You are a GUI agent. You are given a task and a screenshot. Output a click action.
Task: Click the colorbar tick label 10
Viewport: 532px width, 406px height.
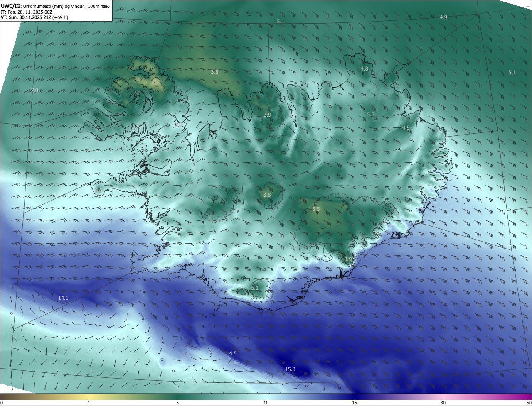coord(266,403)
